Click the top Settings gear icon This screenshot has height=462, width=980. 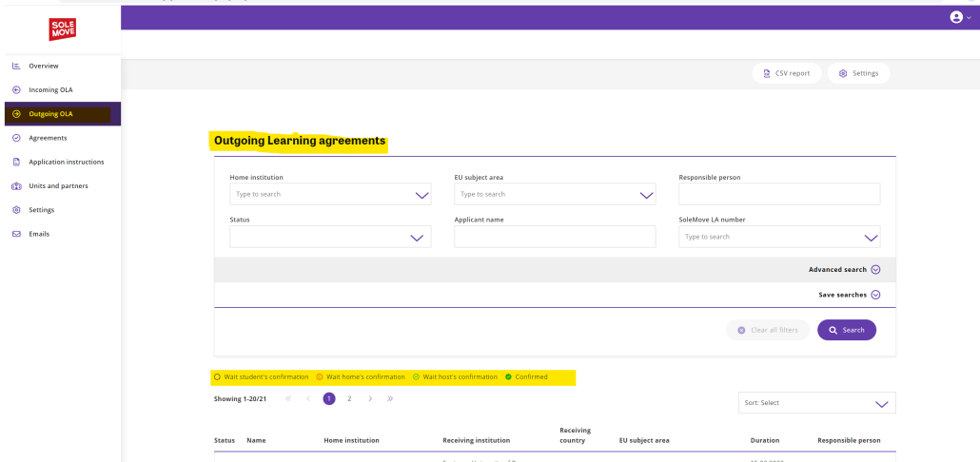pos(843,73)
